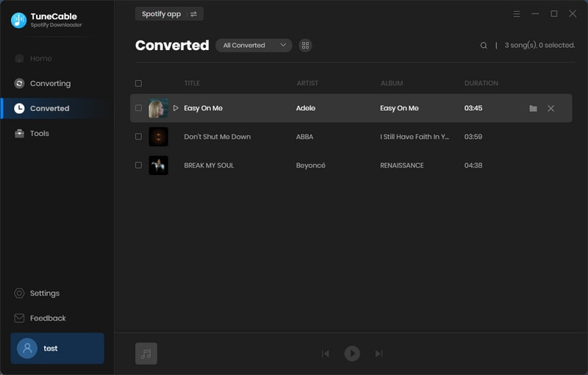Expand the All Converted dropdown

click(254, 46)
